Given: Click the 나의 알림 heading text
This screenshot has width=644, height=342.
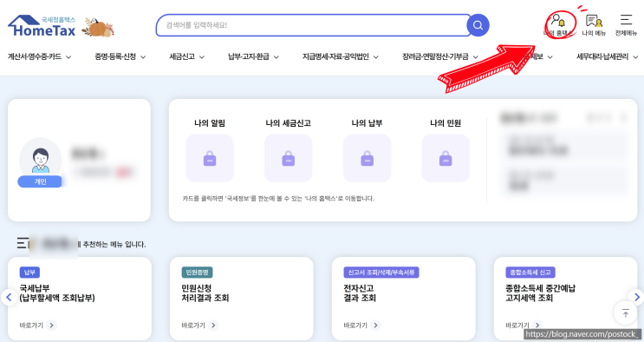Looking at the screenshot, I should pos(210,123).
